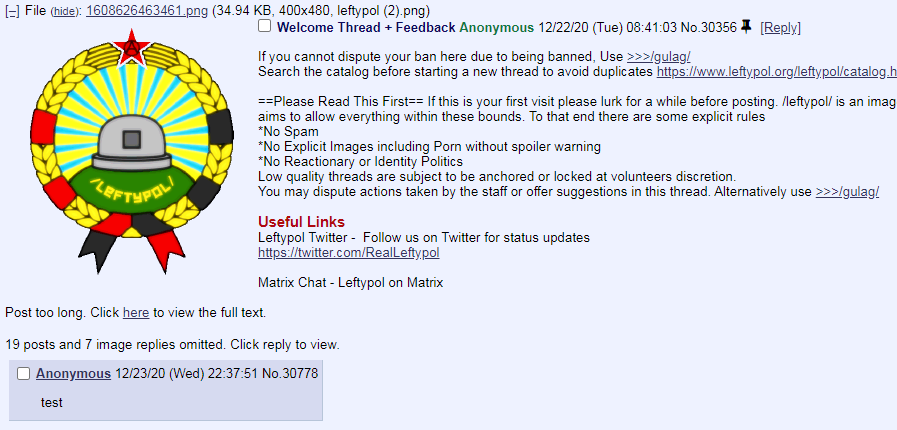Click the post number No.30778
897x430 pixels.
pyautogui.click(x=290, y=374)
